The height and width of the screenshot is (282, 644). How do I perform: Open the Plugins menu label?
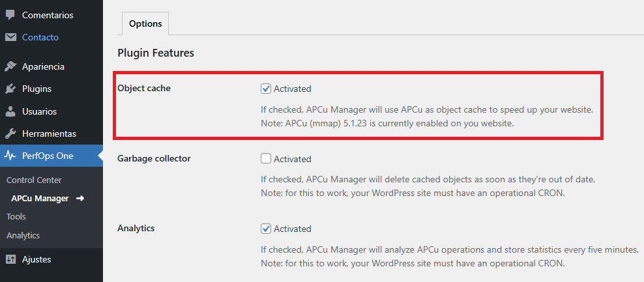click(37, 89)
